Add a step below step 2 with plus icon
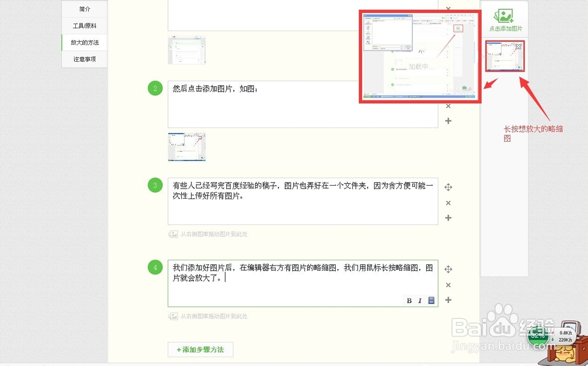The height and width of the screenshot is (366, 588). [448, 120]
